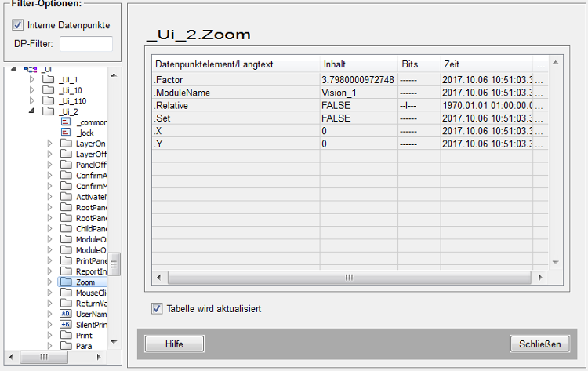Select the _Ui_10 folder icon
This screenshot has width=588, height=371.
tap(48, 89)
